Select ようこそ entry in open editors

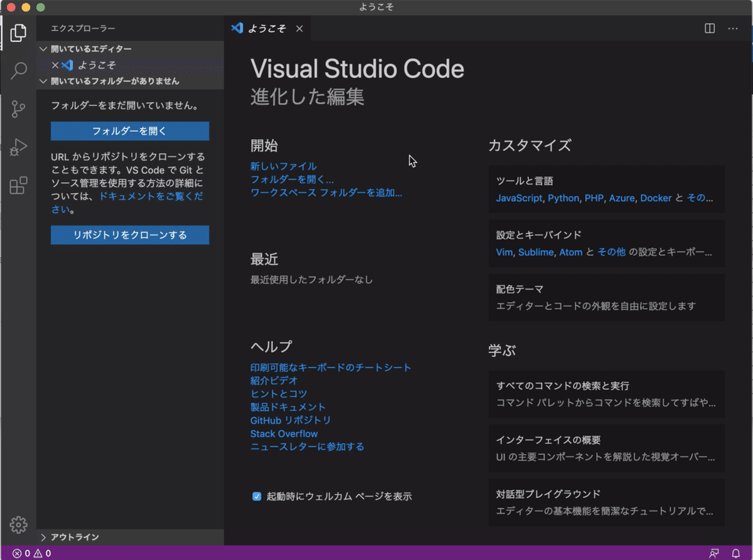[130, 65]
